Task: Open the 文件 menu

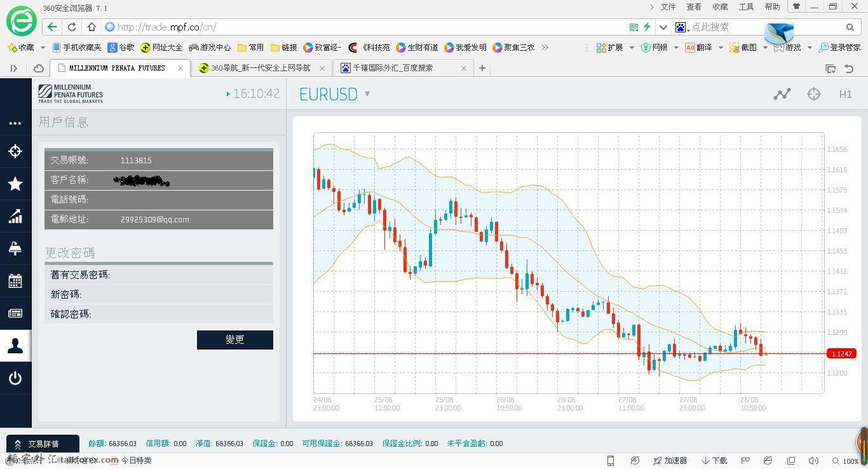Action: tap(668, 7)
